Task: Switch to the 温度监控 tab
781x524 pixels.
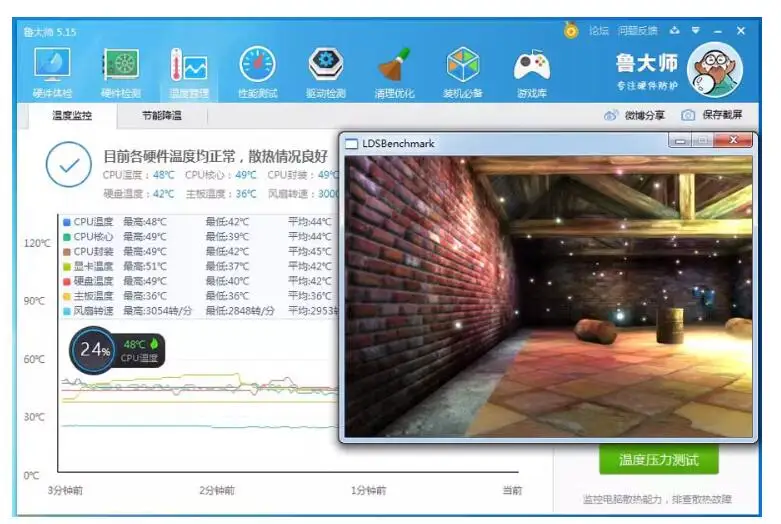Action: (72, 116)
